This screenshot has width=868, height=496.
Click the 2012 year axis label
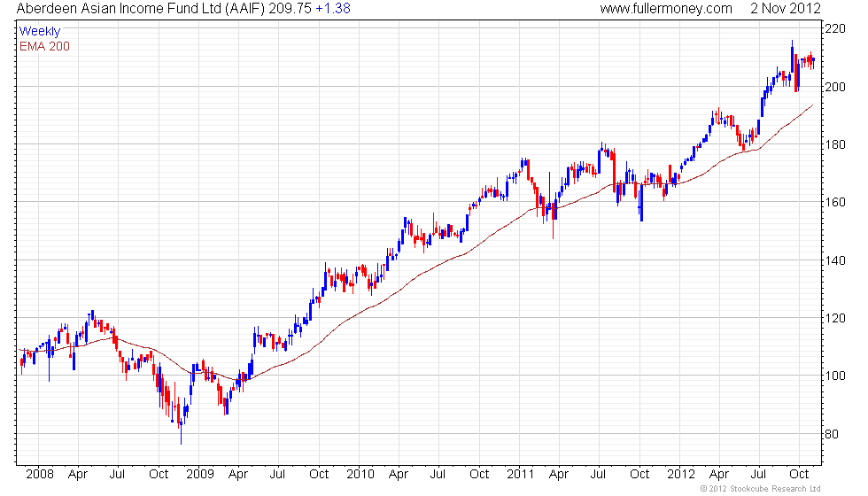(681, 474)
